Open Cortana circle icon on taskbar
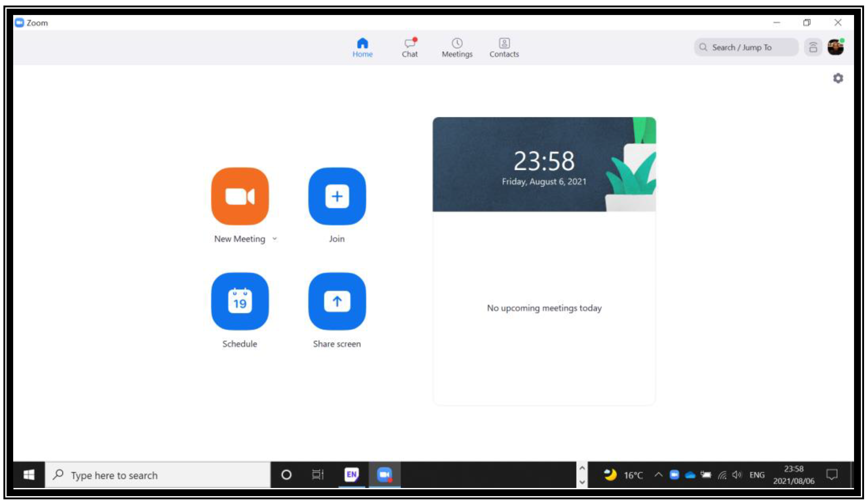The height and width of the screenshot is (503, 868). point(286,475)
